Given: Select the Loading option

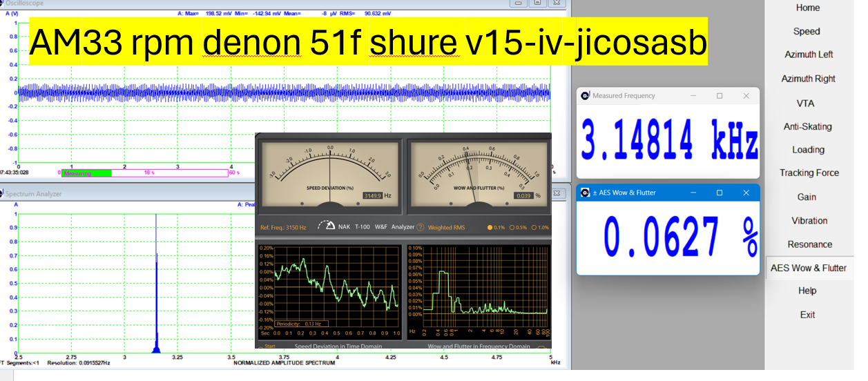Looking at the screenshot, I should click(808, 150).
